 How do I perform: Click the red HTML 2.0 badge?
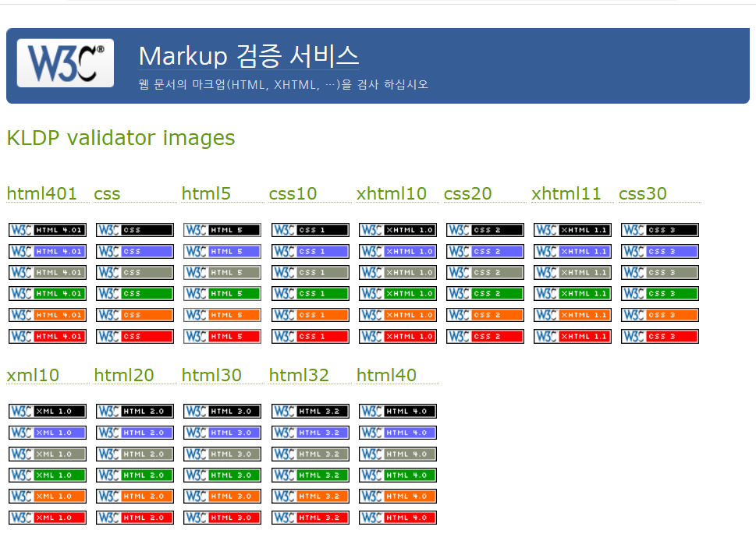click(x=135, y=518)
